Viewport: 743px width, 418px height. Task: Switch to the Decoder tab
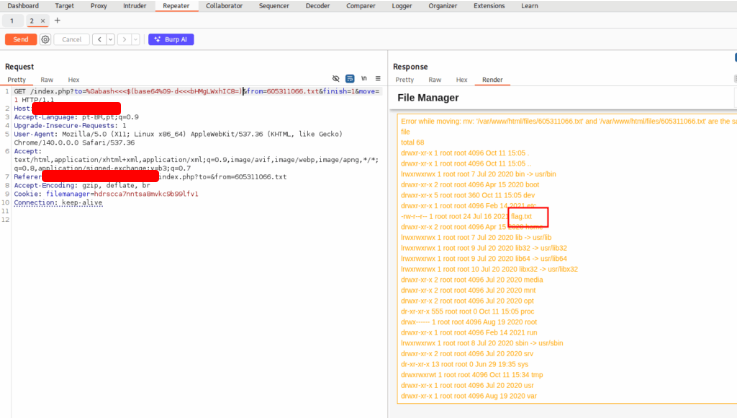click(x=317, y=5)
